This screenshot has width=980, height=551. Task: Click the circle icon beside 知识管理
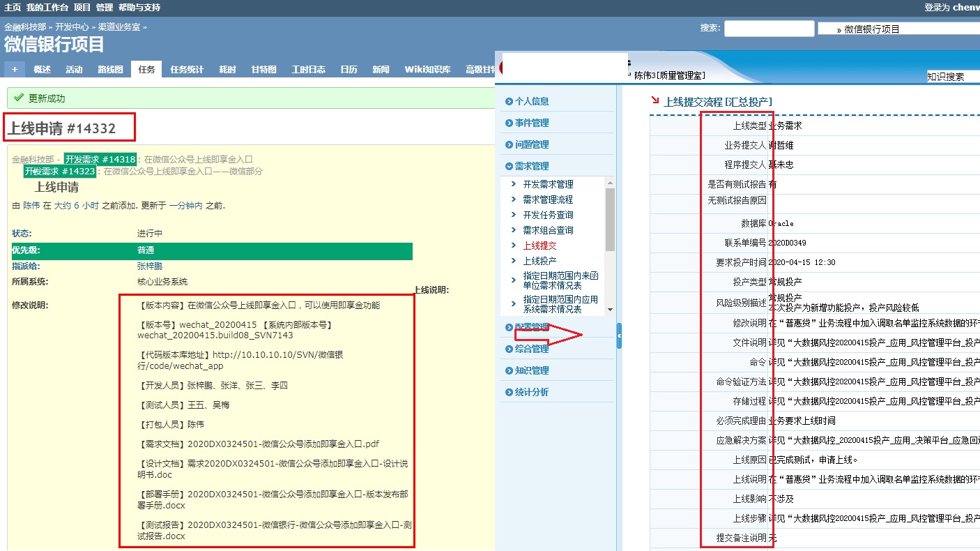[x=510, y=370]
